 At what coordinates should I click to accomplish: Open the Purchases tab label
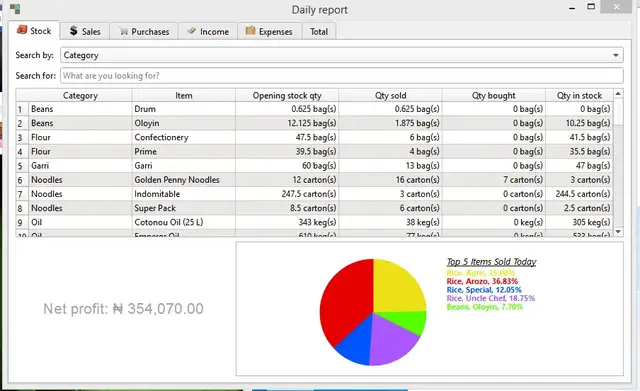pyautogui.click(x=150, y=31)
